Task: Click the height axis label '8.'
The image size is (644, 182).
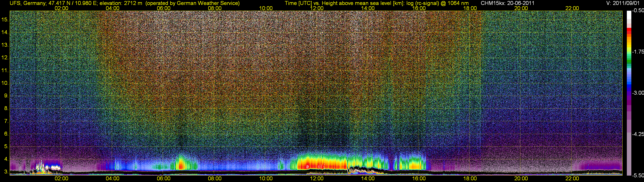Action: pyautogui.click(x=6, y=109)
